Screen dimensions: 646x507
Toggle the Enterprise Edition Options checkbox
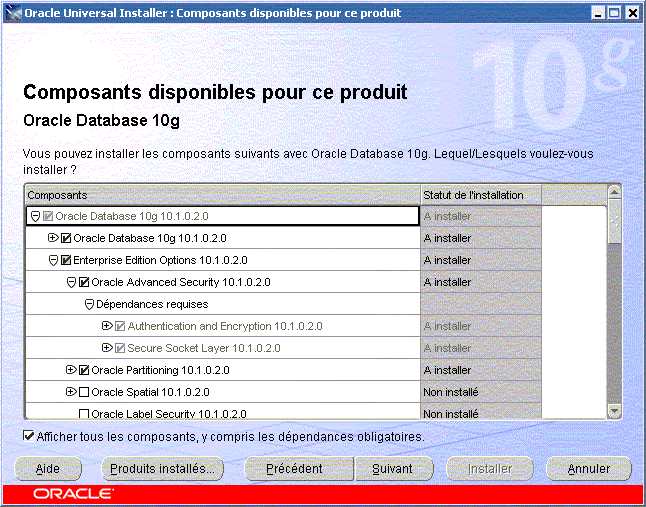[x=66, y=260]
